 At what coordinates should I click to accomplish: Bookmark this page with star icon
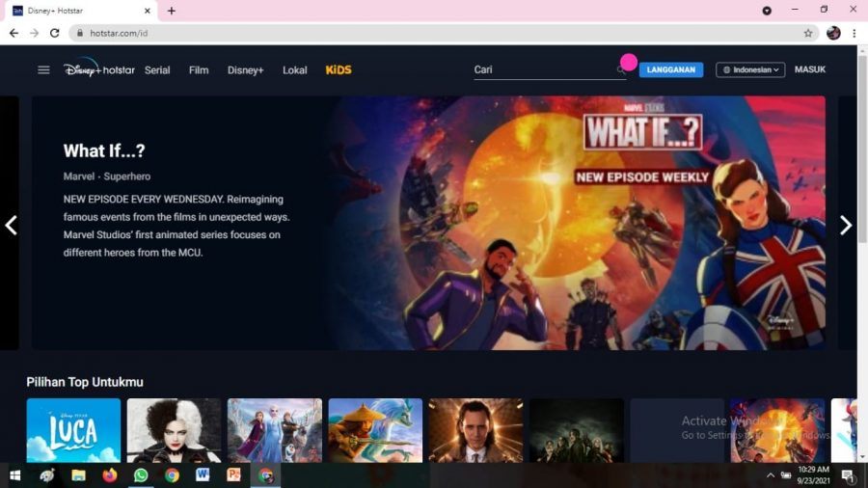(808, 33)
